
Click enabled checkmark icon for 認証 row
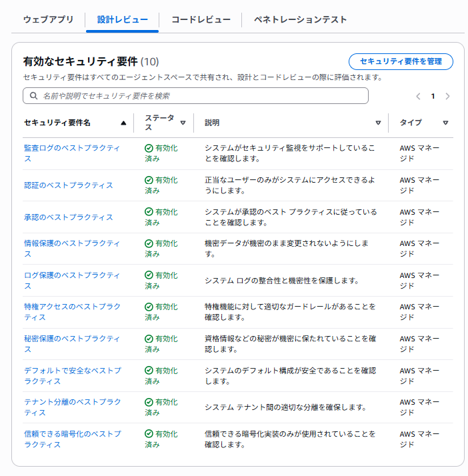click(149, 181)
